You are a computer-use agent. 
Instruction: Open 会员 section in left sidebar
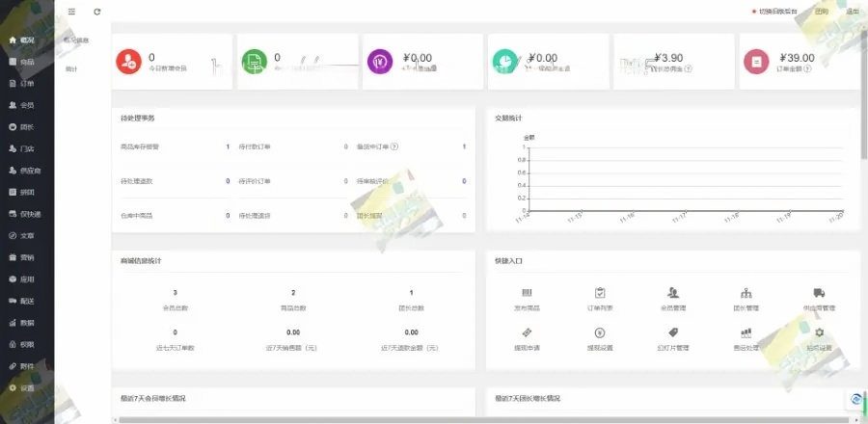(26, 105)
